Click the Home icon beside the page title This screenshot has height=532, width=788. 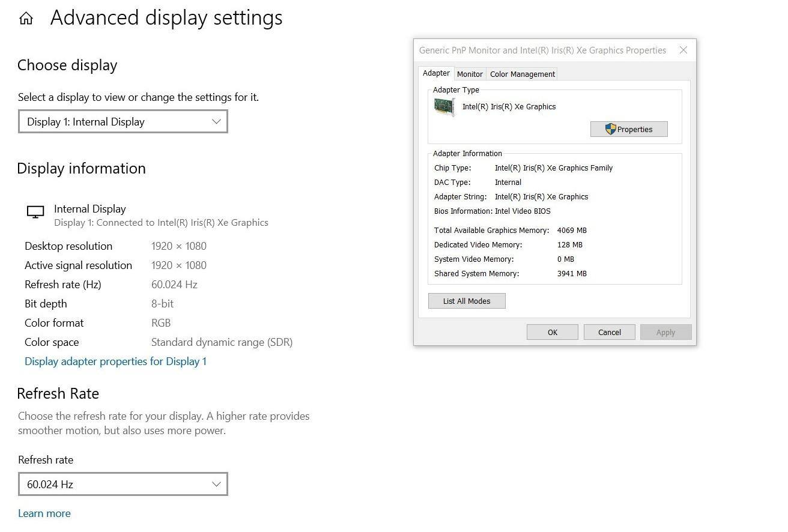coord(26,19)
